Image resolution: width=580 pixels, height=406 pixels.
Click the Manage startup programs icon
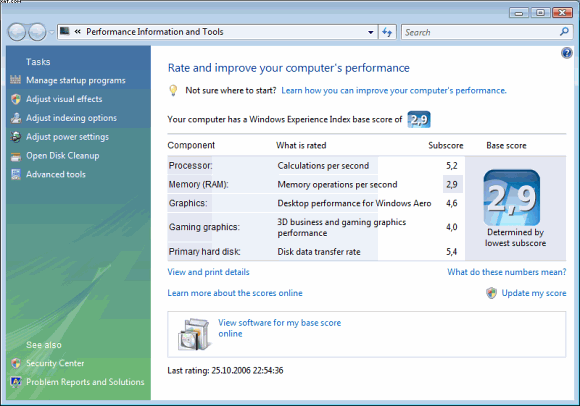[x=16, y=79]
